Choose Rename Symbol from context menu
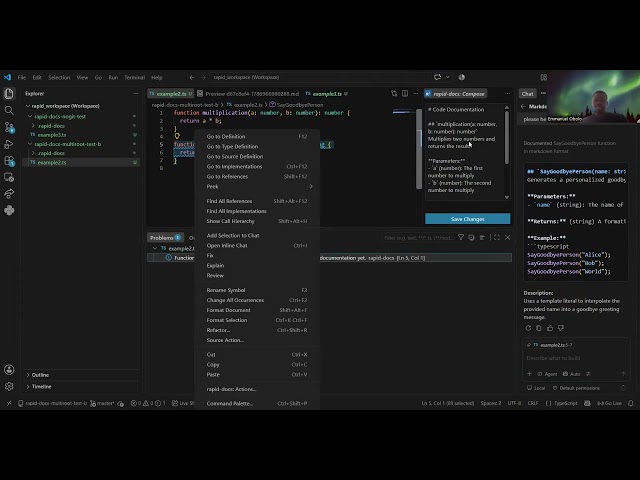640x480 pixels. coord(258,290)
